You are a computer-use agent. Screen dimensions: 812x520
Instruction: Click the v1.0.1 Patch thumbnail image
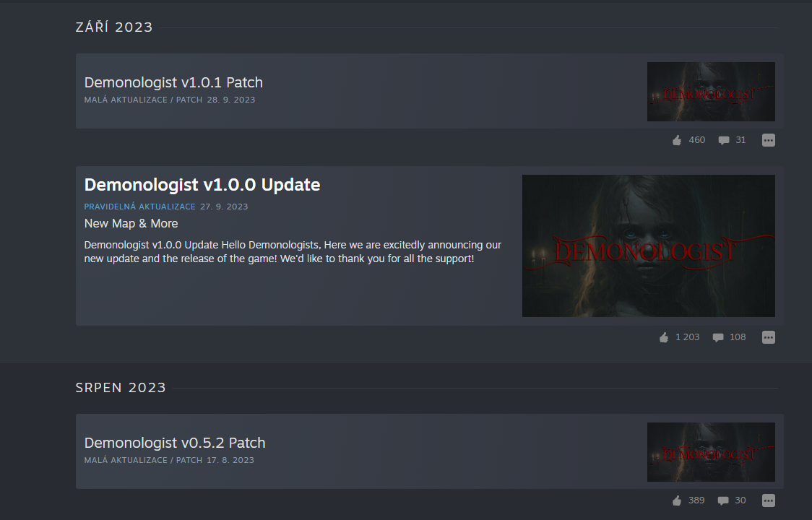click(x=711, y=92)
